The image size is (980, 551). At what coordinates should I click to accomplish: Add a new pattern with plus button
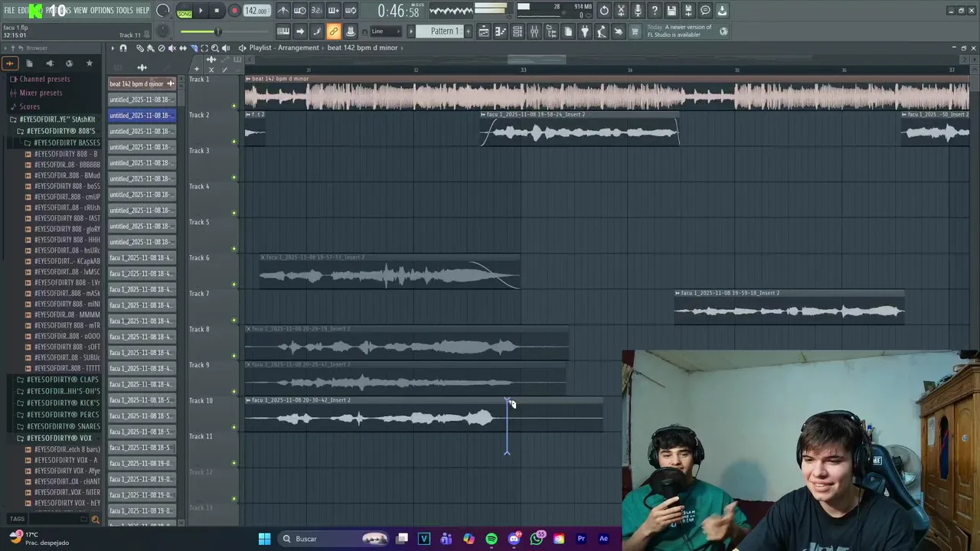coord(468,31)
